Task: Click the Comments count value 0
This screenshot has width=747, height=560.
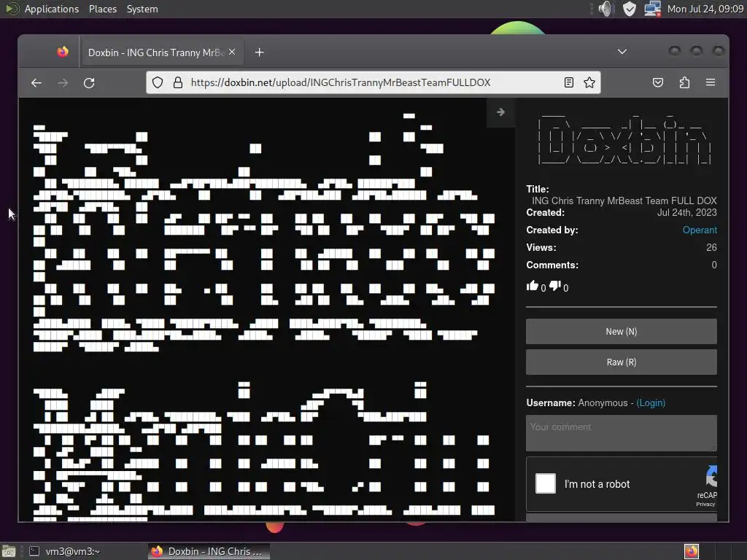Action: click(x=714, y=265)
